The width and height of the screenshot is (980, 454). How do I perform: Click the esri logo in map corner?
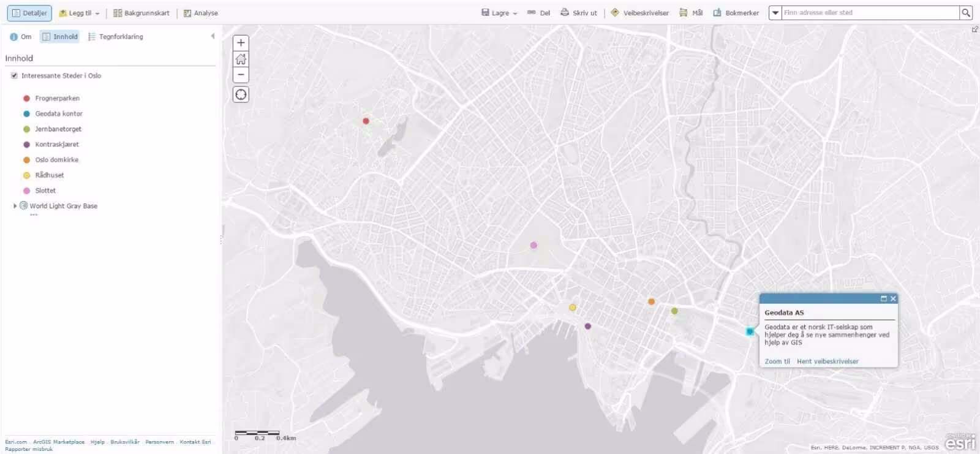tap(960, 442)
